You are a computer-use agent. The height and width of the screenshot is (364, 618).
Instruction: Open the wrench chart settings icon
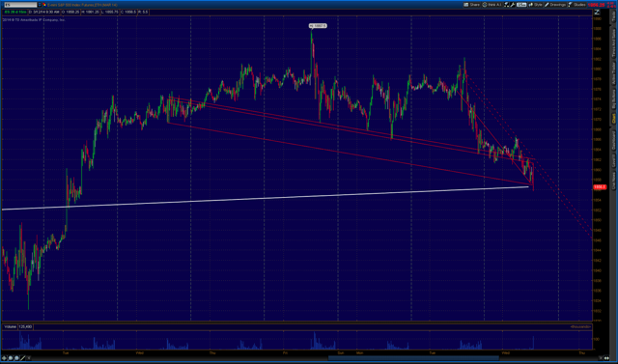(513, 5)
